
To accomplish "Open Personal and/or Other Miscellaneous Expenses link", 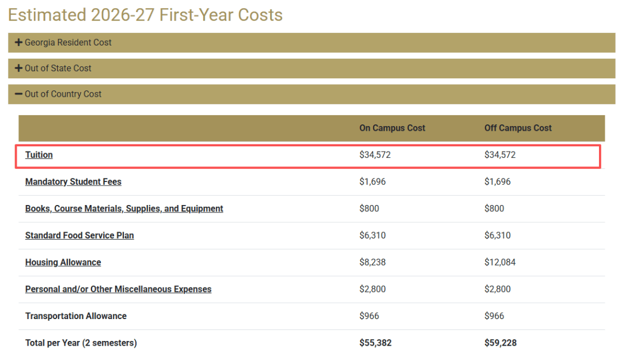I will [x=118, y=289].
